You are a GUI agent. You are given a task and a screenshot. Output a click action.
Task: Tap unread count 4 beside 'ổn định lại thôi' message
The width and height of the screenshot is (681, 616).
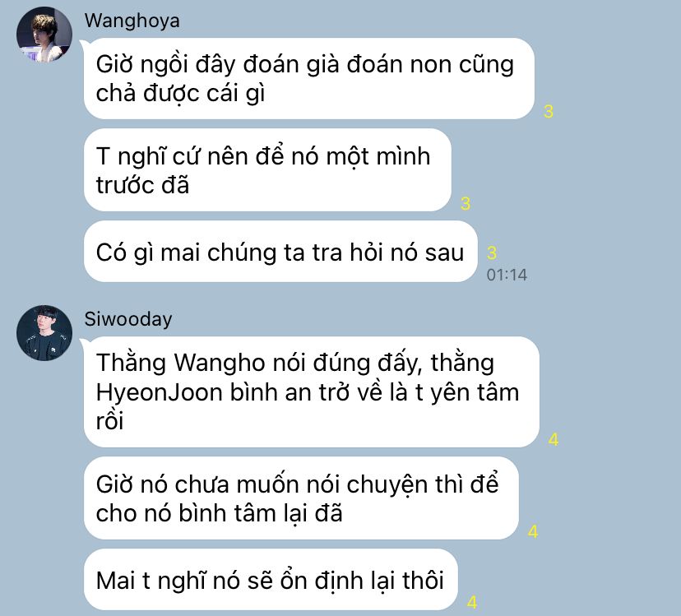coord(472,603)
